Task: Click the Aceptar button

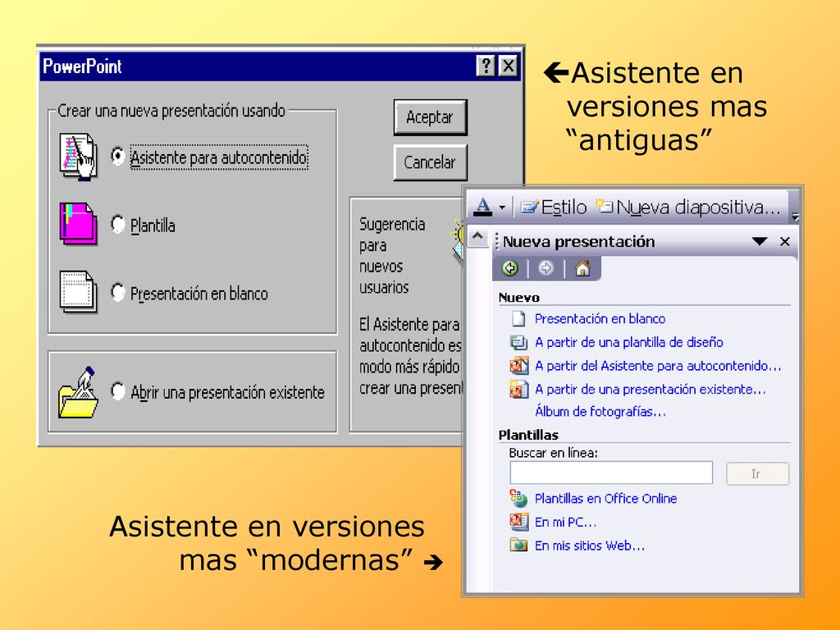Action: point(430,117)
